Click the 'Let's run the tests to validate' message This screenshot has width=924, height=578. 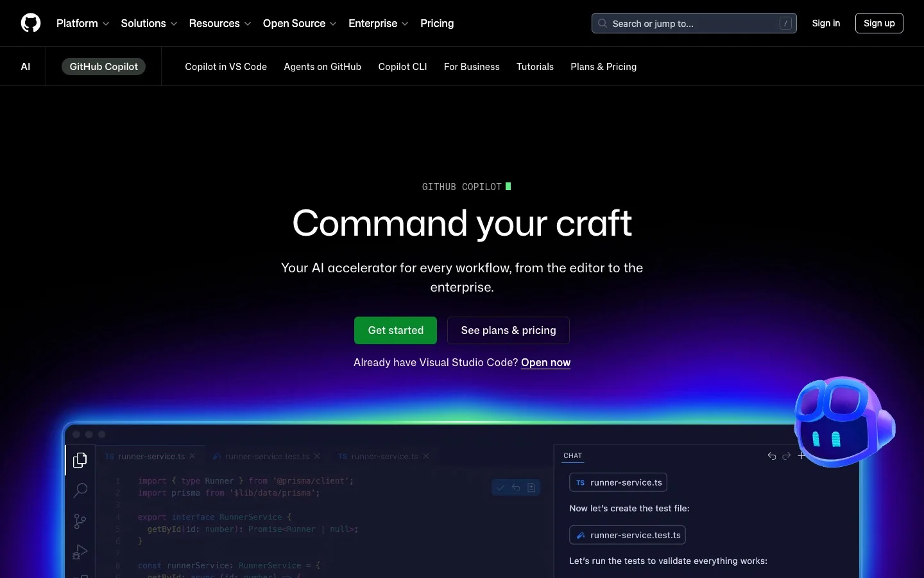668,561
